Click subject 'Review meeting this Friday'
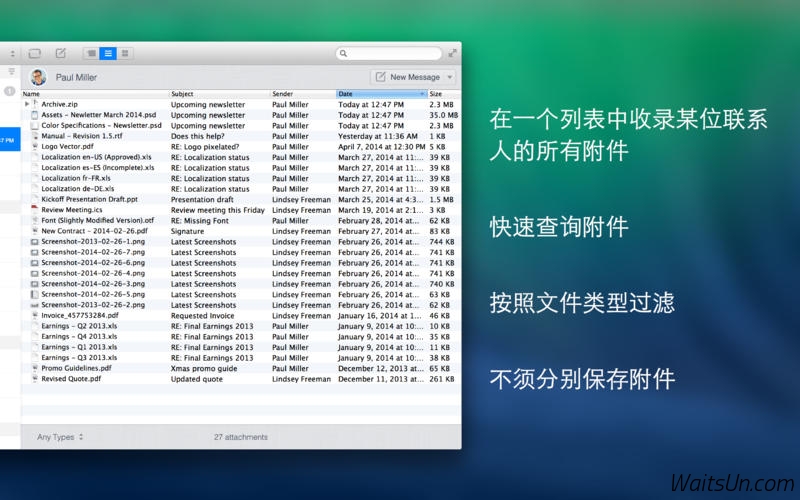 (218, 210)
